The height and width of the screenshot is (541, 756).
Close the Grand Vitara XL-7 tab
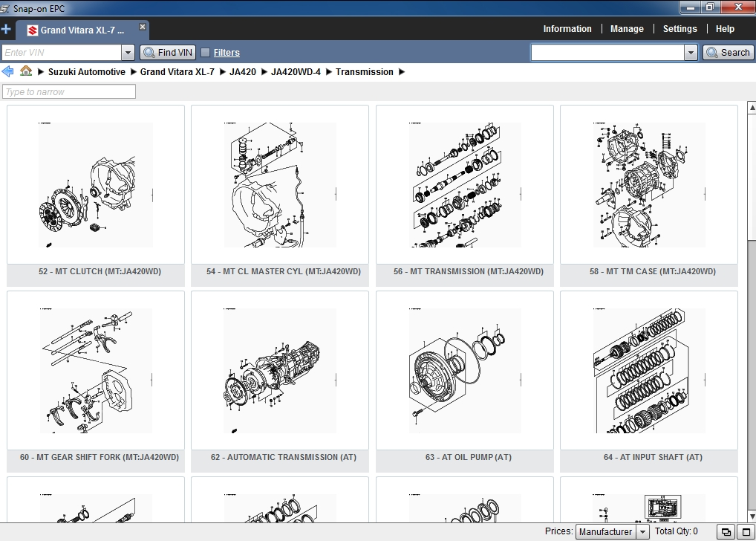pyautogui.click(x=143, y=27)
